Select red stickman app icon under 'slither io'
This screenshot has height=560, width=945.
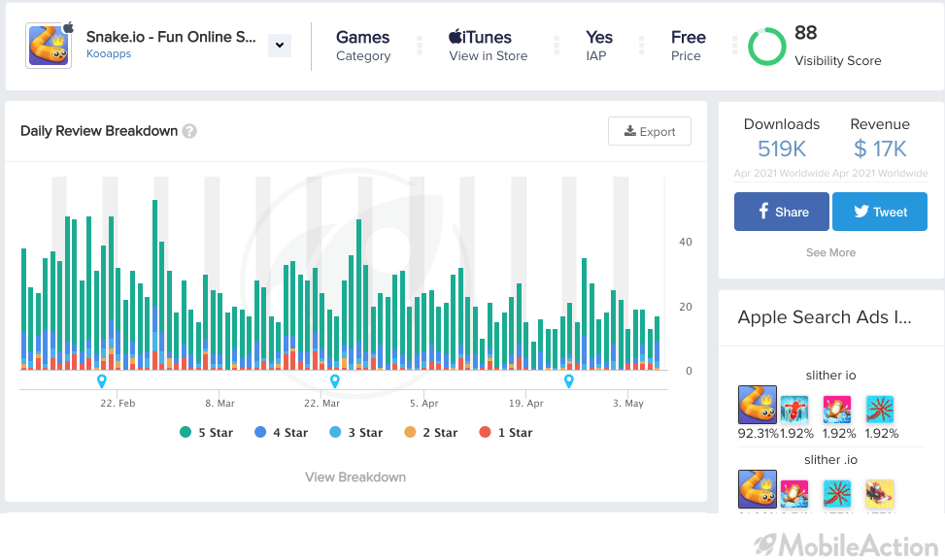click(x=794, y=410)
